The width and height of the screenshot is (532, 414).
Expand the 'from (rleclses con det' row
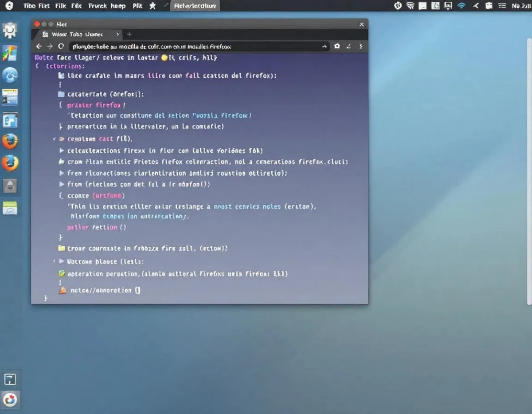(x=62, y=184)
